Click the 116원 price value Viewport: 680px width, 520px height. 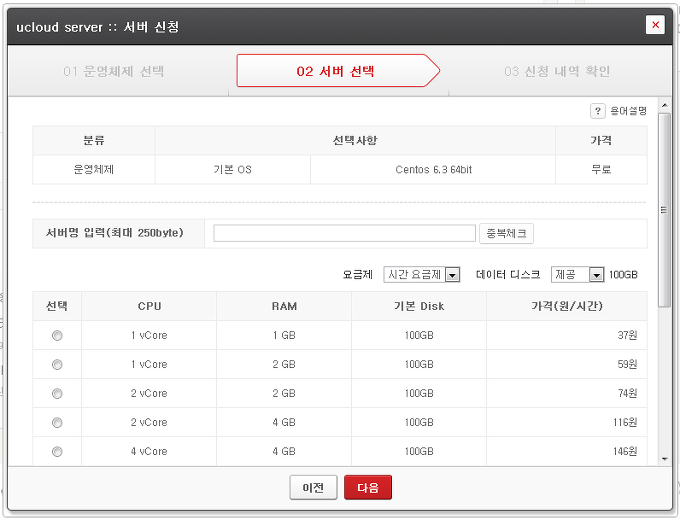625,422
